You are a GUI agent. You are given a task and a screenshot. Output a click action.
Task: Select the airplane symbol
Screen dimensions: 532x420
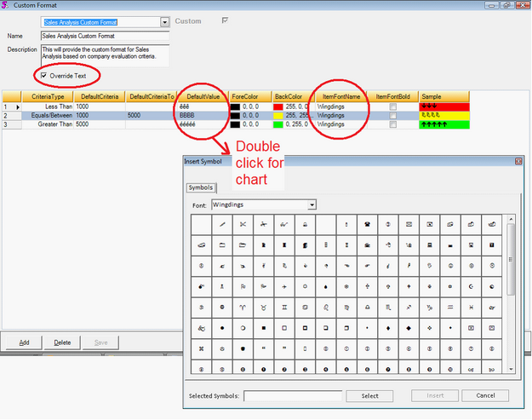[284, 286]
